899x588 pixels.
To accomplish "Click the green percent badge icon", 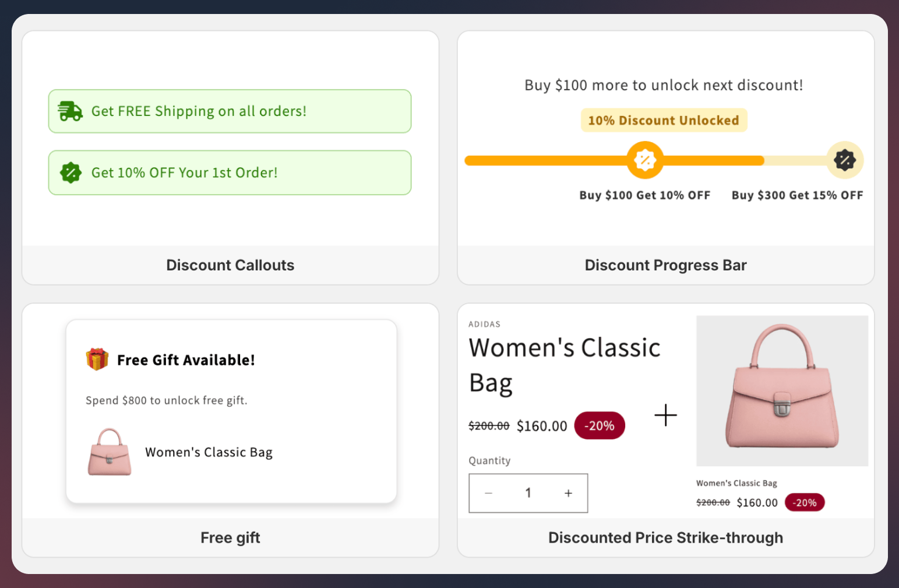I will coord(70,172).
